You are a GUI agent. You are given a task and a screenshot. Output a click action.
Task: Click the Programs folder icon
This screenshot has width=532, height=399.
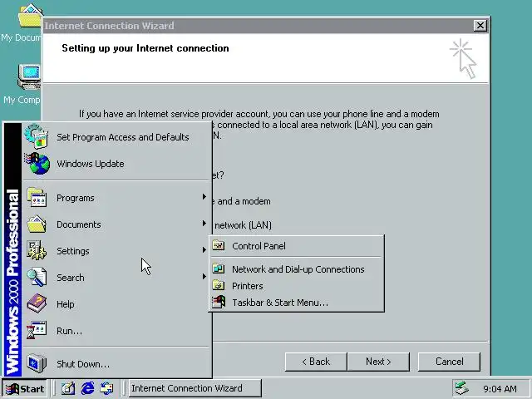coord(37,198)
